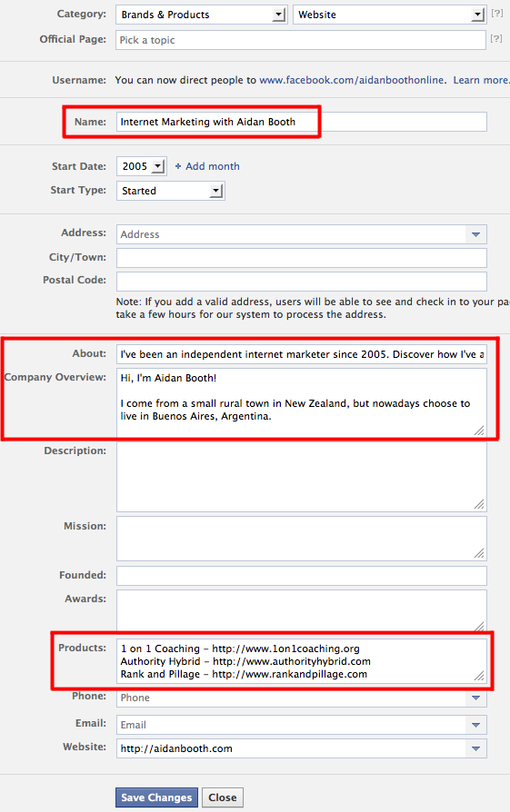510x812 pixels.
Task: Expand the Phone field dropdown arrow
Action: (x=475, y=698)
